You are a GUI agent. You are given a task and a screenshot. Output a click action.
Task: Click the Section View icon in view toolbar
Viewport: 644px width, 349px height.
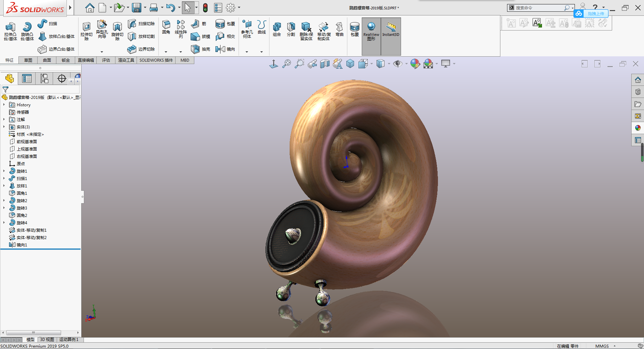[x=325, y=64]
